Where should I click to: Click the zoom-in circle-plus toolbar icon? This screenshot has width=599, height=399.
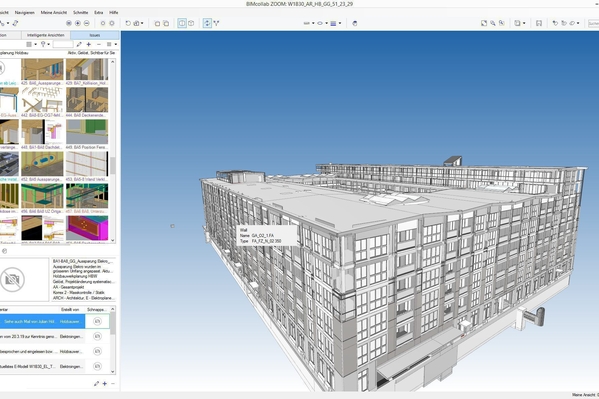pos(78,23)
